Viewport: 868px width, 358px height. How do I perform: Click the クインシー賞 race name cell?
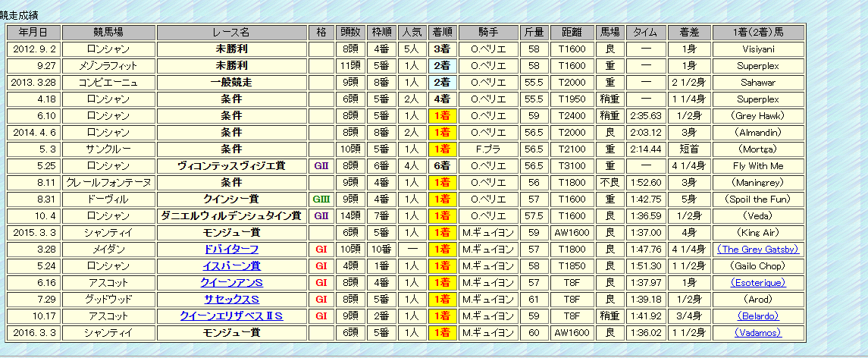coord(231,199)
